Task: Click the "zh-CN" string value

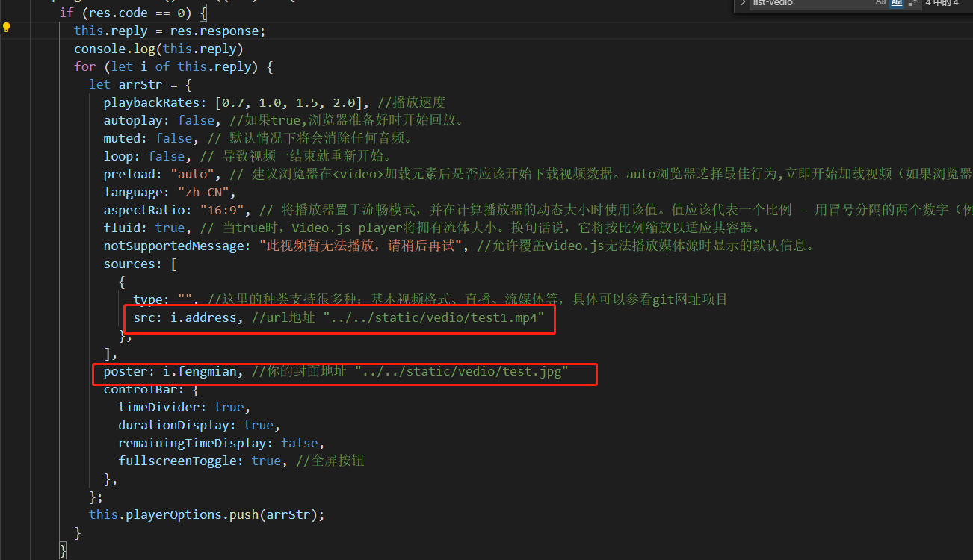Action: pos(203,192)
